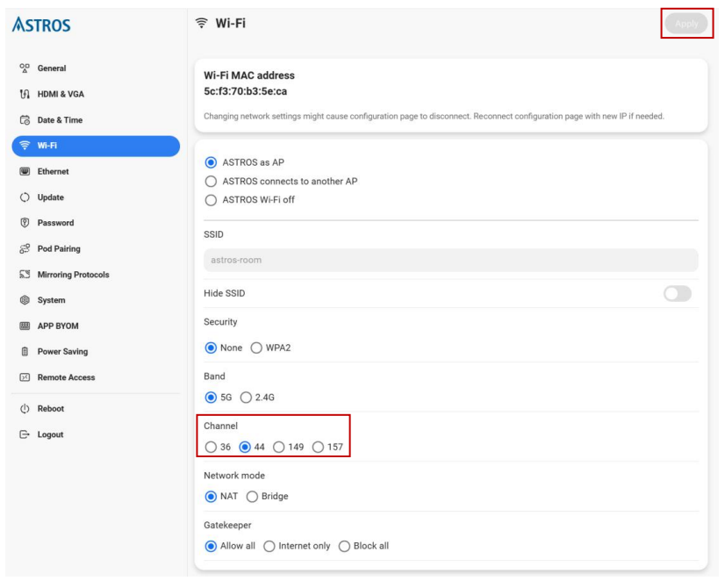The width and height of the screenshot is (725, 588).
Task: Click the ASTROS logo
Action: 41,24
